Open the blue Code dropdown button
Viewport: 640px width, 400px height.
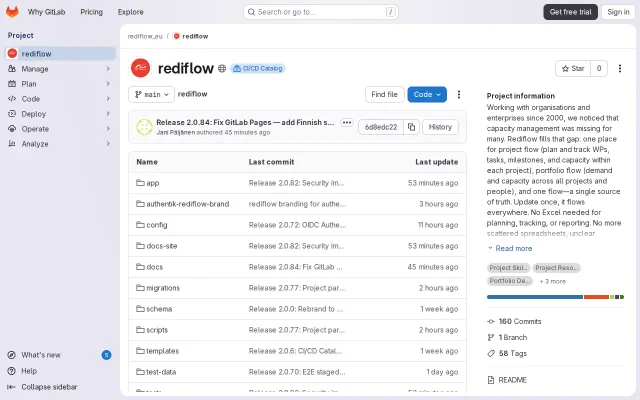coord(427,94)
